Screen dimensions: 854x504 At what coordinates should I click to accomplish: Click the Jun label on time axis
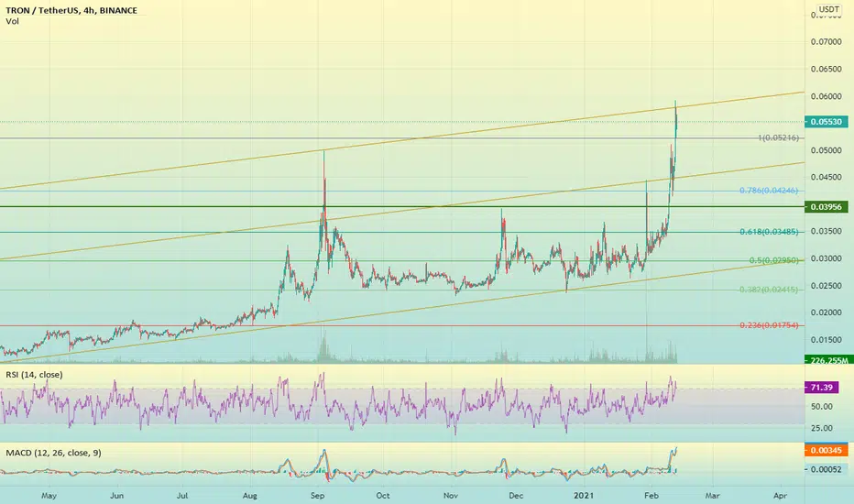[116, 496]
